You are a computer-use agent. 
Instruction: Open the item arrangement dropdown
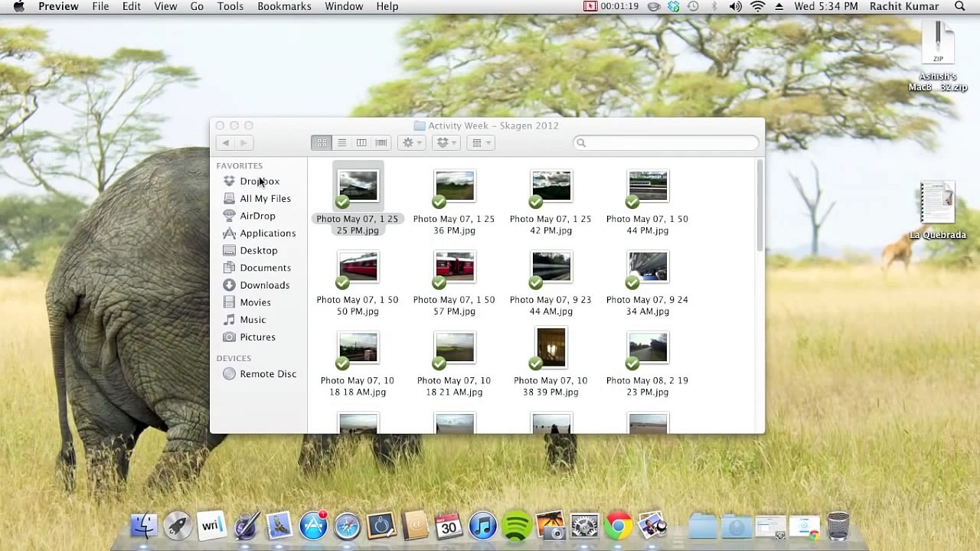pyautogui.click(x=481, y=142)
